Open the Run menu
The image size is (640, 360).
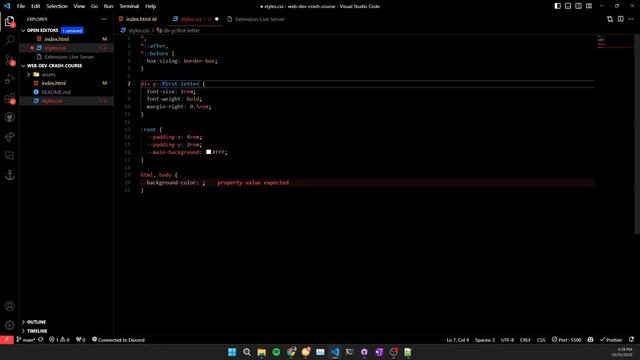pos(108,6)
